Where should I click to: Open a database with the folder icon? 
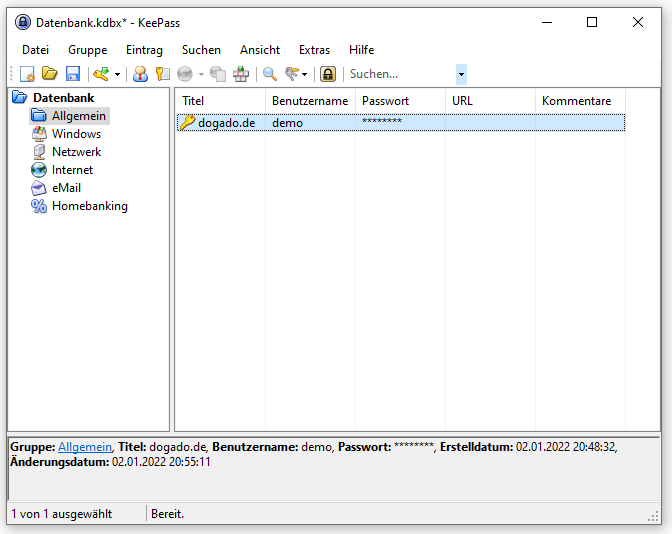50,74
